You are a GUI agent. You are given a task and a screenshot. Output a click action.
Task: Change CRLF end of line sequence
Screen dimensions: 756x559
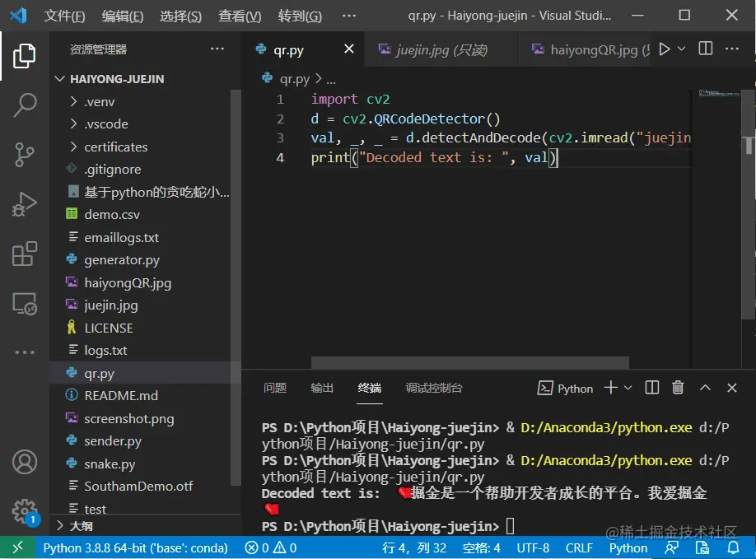pos(579,548)
